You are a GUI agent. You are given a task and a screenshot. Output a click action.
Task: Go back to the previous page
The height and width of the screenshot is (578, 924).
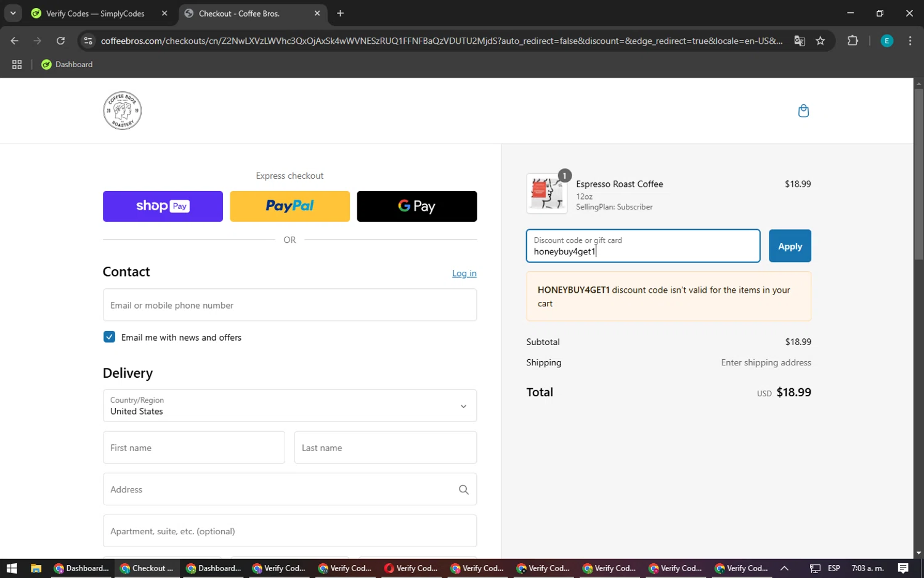(x=14, y=41)
